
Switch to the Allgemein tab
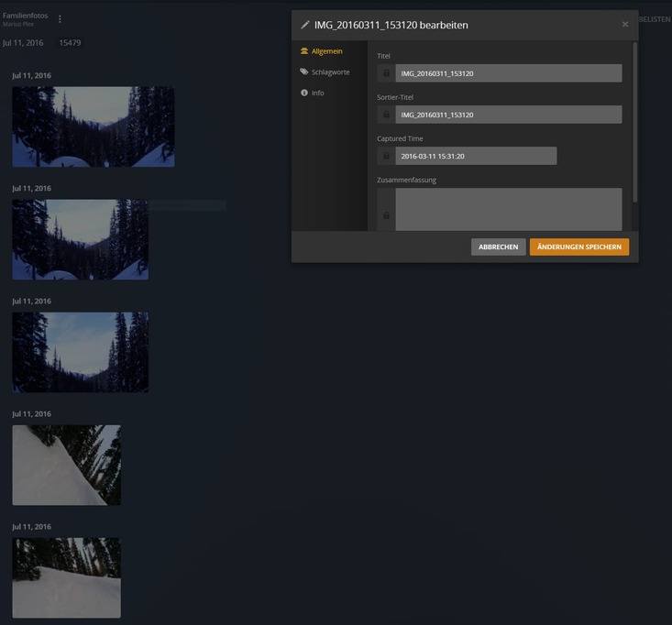point(326,51)
